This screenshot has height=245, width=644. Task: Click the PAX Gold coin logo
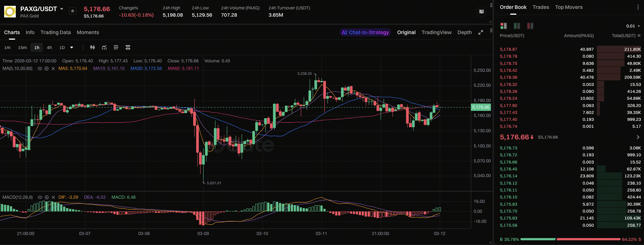point(10,12)
